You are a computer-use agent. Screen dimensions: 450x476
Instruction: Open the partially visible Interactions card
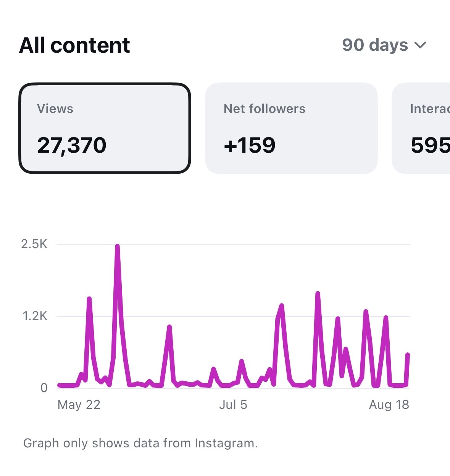[x=421, y=128]
